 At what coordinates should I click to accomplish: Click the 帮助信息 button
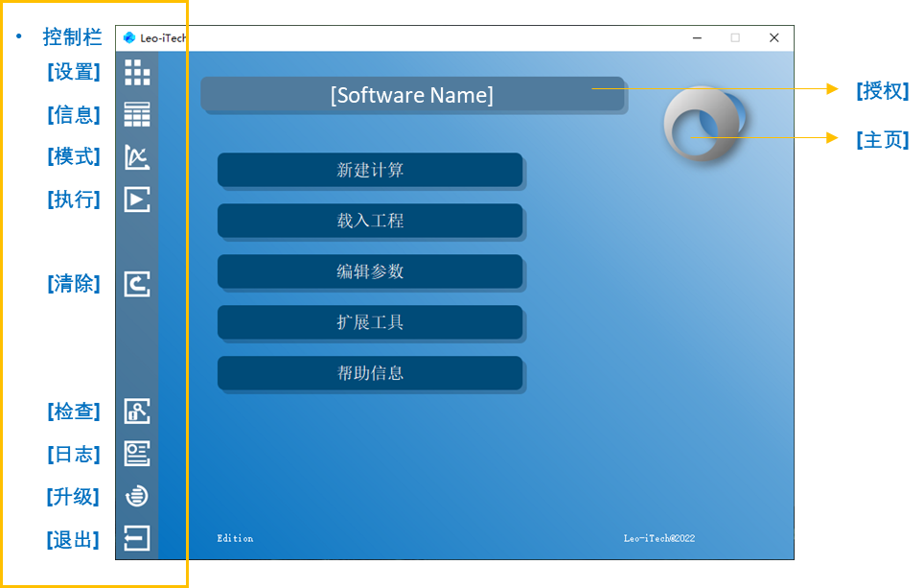pyautogui.click(x=370, y=373)
